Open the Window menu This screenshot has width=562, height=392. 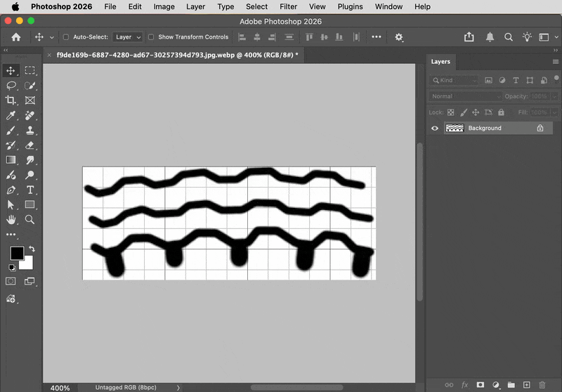click(388, 6)
